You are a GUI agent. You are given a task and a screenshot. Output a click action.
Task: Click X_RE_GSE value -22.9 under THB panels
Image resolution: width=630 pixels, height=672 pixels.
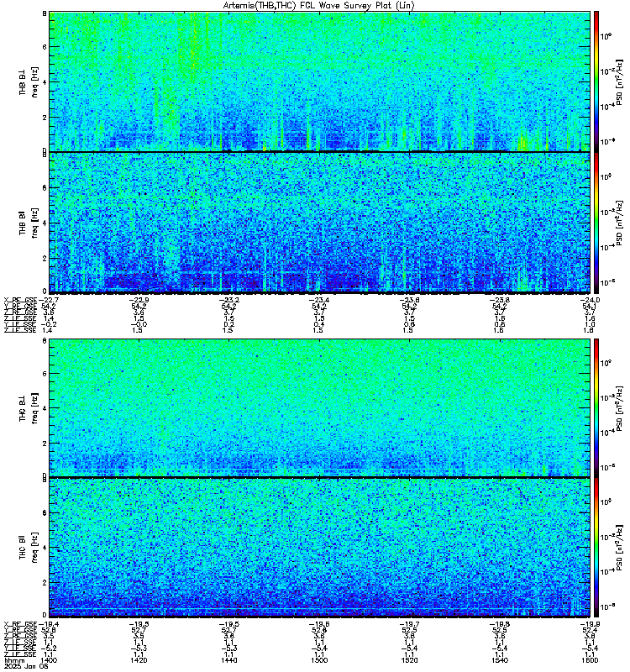(139, 300)
